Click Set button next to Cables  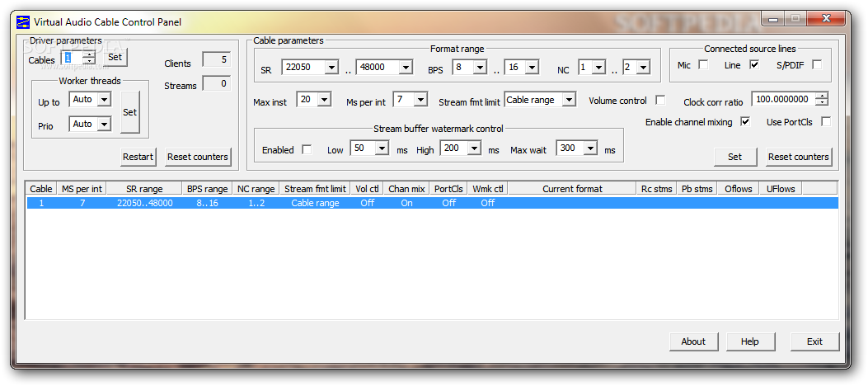pos(115,57)
